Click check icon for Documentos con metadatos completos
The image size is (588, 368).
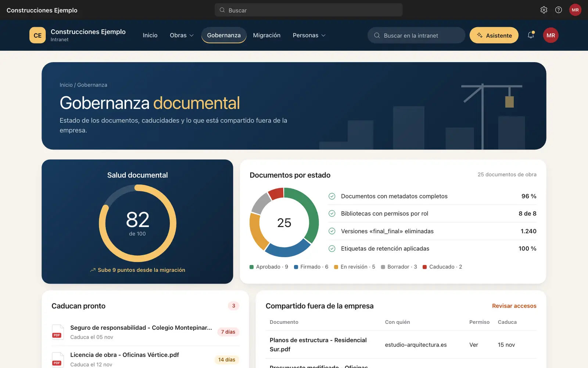(332, 196)
